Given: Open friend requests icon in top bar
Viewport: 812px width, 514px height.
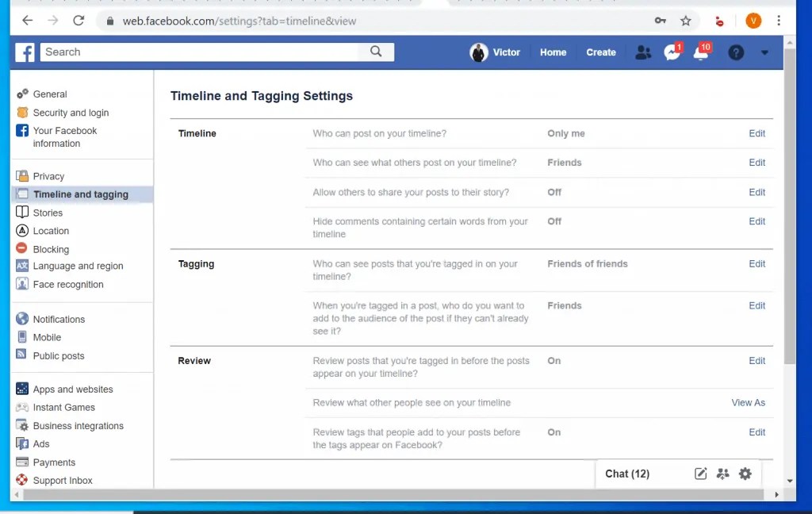Looking at the screenshot, I should [x=643, y=52].
